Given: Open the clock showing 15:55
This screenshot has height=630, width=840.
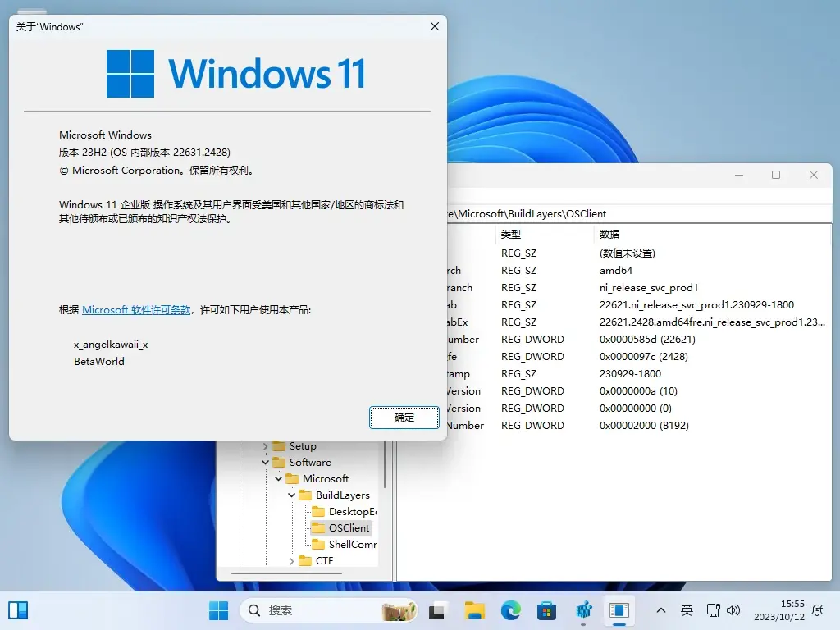Looking at the screenshot, I should pos(779,610).
